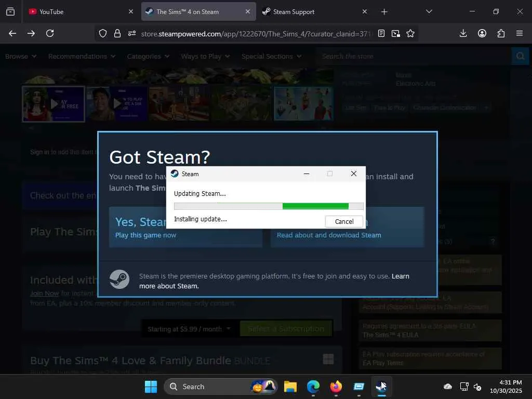Open a new browser tab
The width and height of the screenshot is (532, 399).
[384, 12]
